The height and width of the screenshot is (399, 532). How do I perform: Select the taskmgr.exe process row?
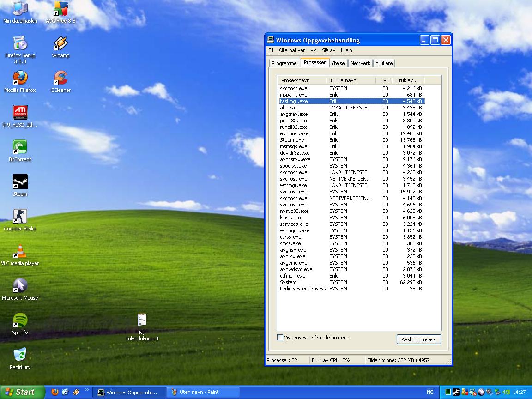point(351,101)
